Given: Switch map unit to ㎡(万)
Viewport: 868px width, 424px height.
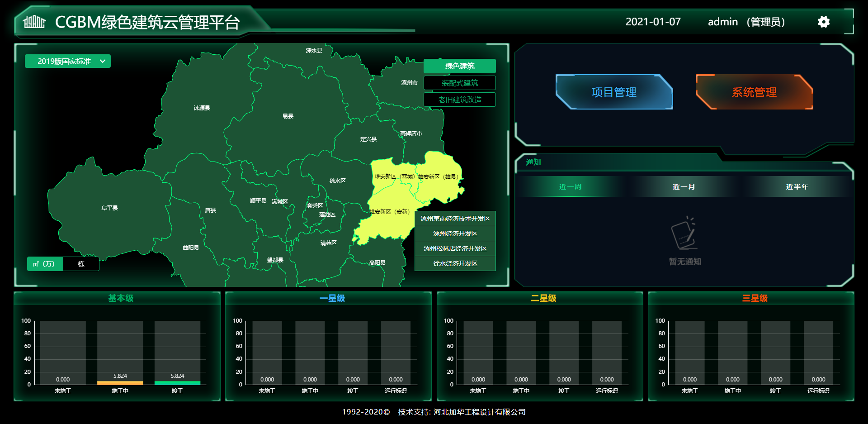Looking at the screenshot, I should [x=45, y=264].
